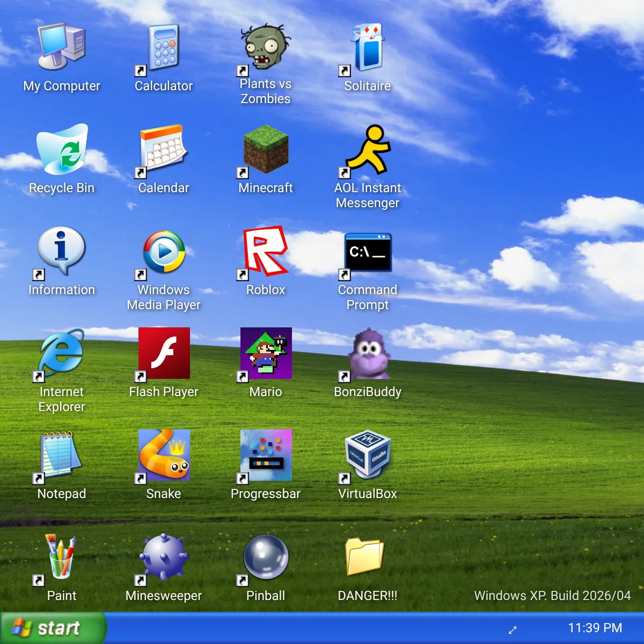The width and height of the screenshot is (644, 644).
Task: Launch the Calculator
Action: click(163, 47)
